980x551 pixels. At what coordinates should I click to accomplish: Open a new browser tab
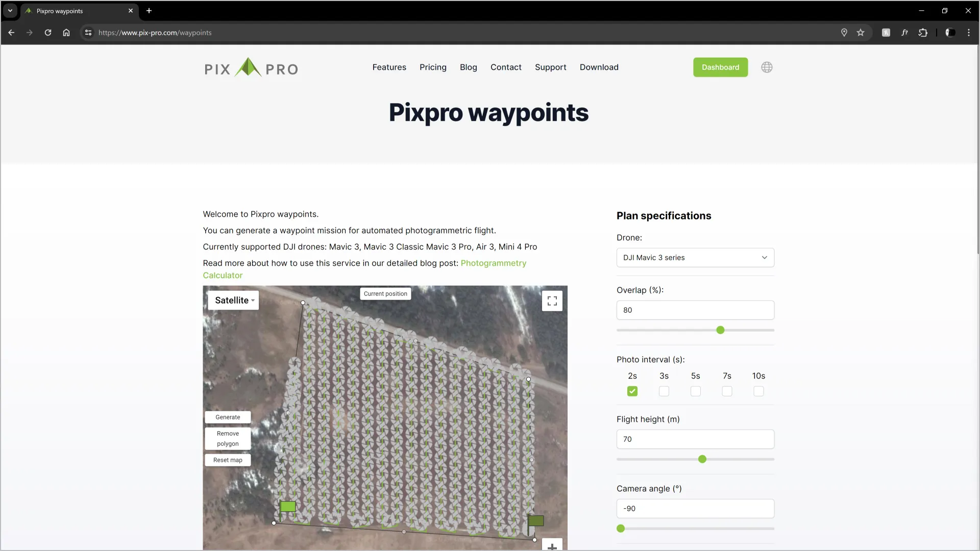pos(149,11)
